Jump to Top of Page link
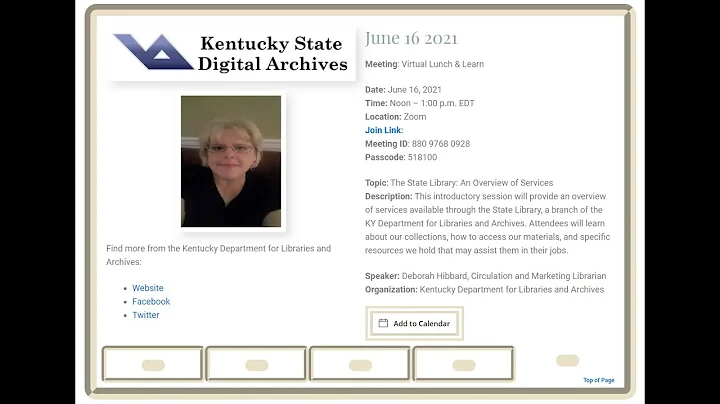Image resolution: width=720 pixels, height=404 pixels. [599, 380]
